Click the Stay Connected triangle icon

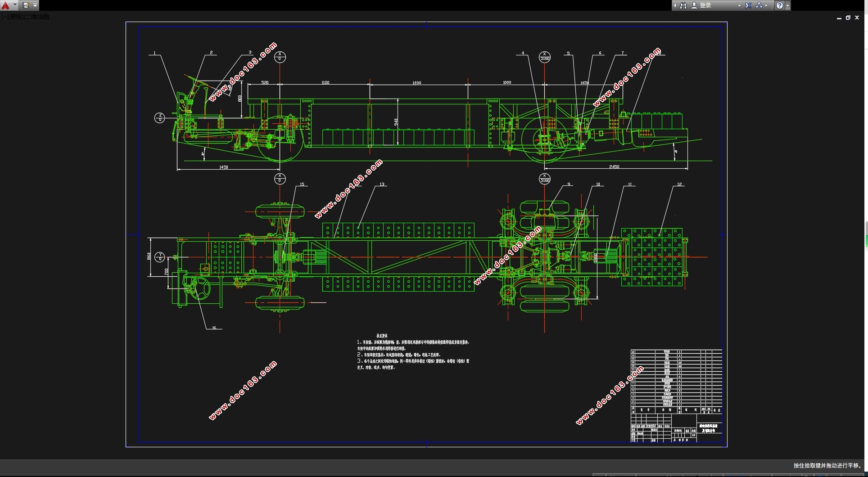759,5
